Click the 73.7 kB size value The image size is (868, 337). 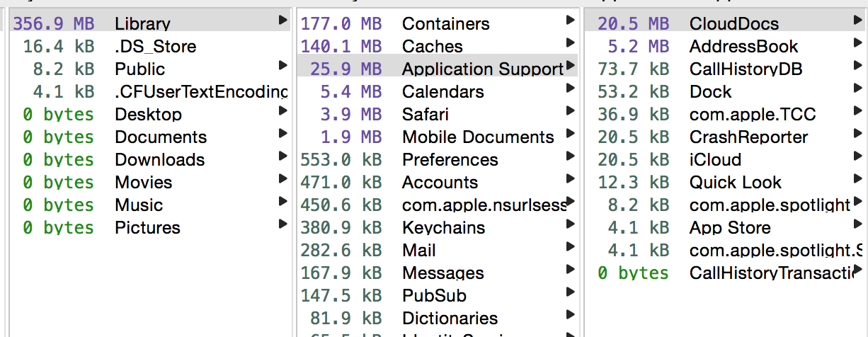pyautogui.click(x=634, y=69)
